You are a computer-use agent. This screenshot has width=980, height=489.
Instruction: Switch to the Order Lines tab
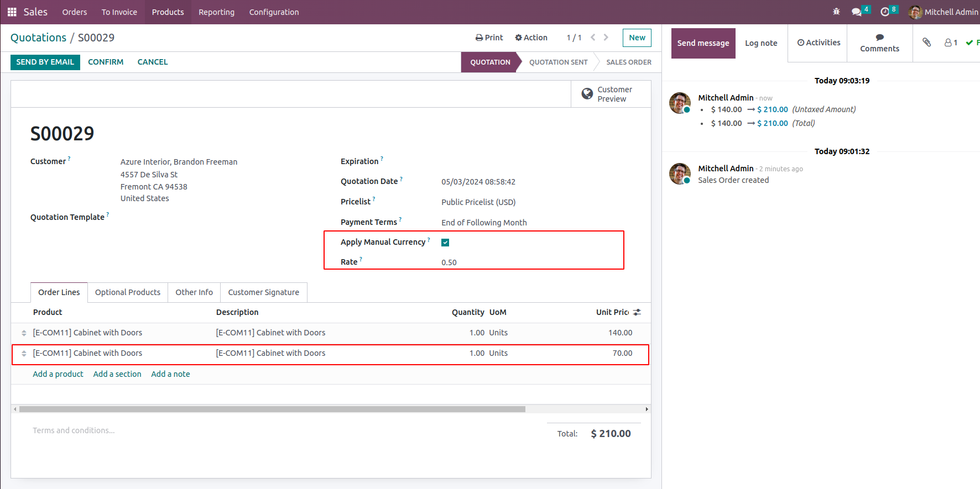[59, 292]
